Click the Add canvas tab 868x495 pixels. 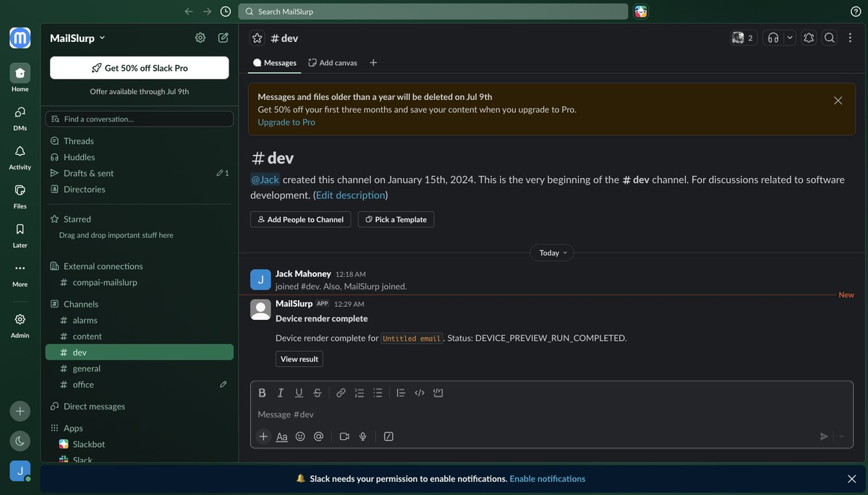[x=333, y=62]
